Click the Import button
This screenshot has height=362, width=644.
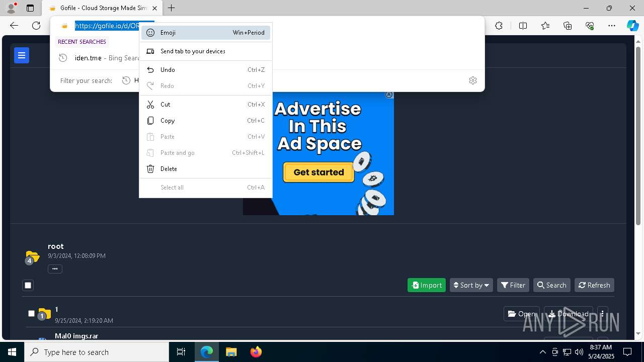pos(426,285)
